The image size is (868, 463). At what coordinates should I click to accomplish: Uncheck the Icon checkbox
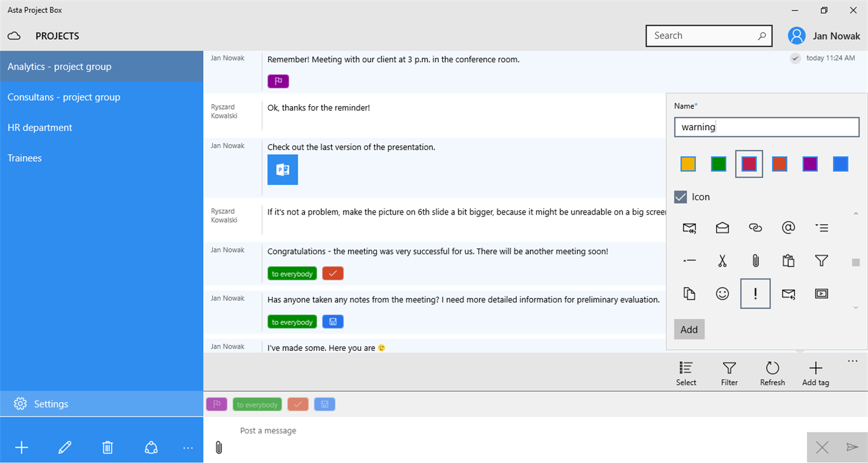pyautogui.click(x=681, y=197)
